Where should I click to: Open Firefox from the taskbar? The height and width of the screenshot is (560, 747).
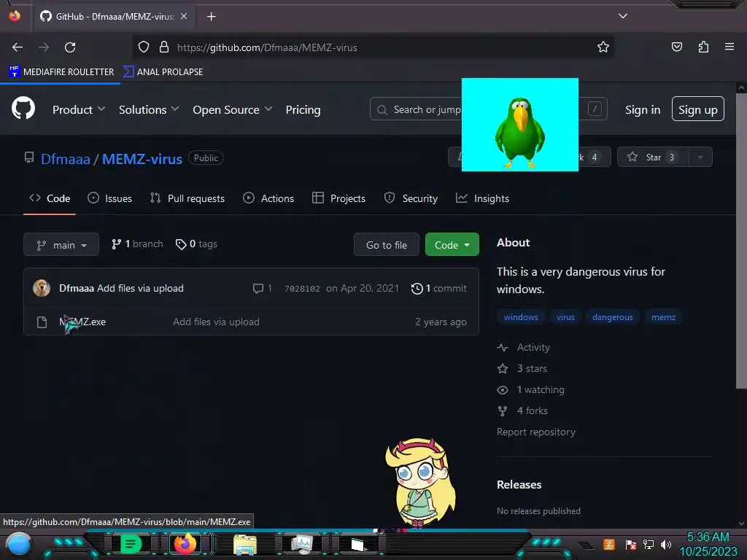pyautogui.click(x=185, y=543)
